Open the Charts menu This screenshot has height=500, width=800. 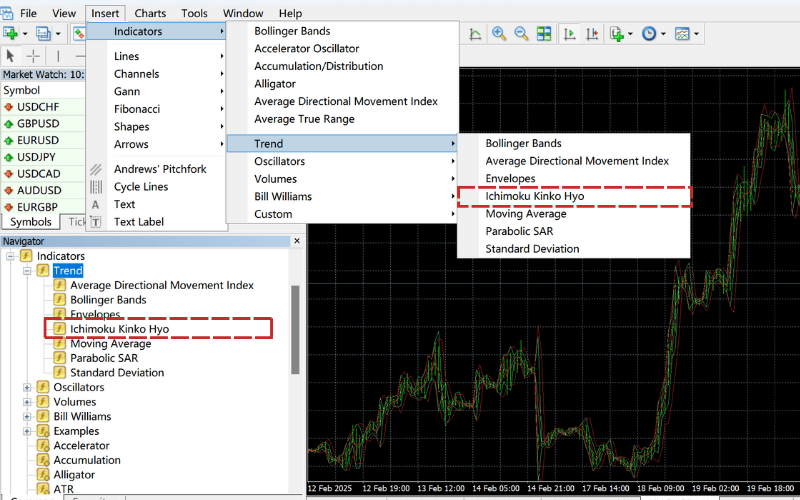pos(150,13)
